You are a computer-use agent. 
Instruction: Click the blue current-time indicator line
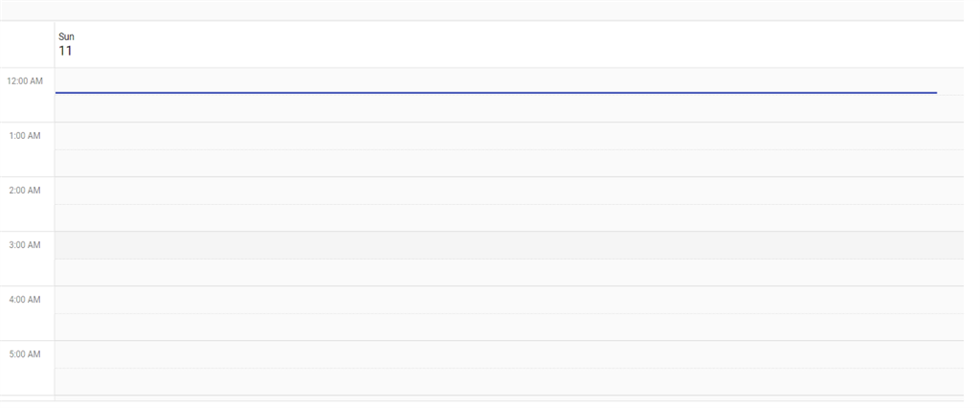[x=496, y=93]
